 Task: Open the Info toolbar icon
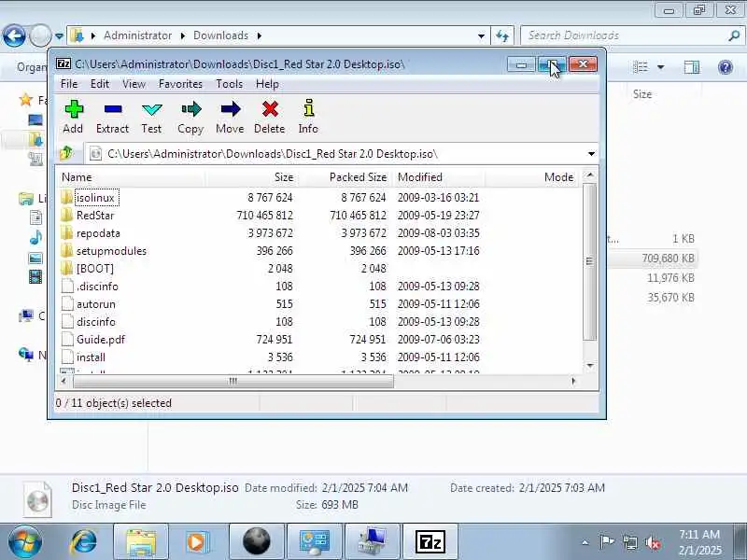[309, 108]
